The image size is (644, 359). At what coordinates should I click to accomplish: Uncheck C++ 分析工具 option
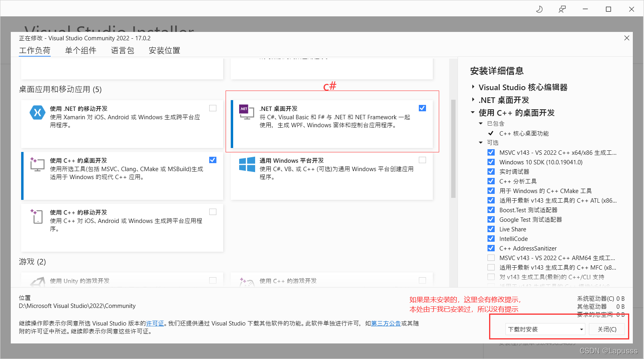click(491, 181)
